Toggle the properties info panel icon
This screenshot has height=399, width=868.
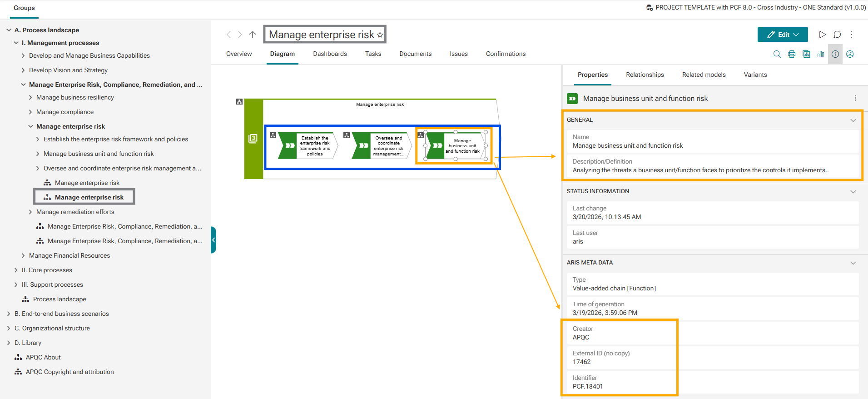[x=835, y=54]
